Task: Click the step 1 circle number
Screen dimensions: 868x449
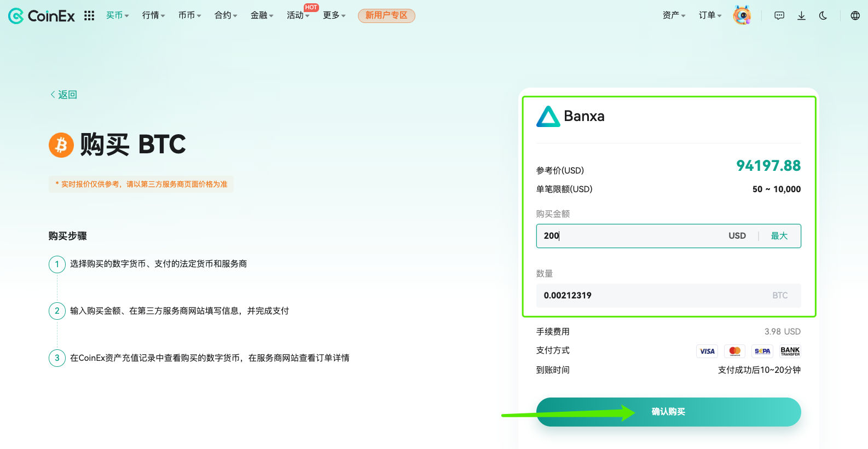Action: pyautogui.click(x=57, y=264)
